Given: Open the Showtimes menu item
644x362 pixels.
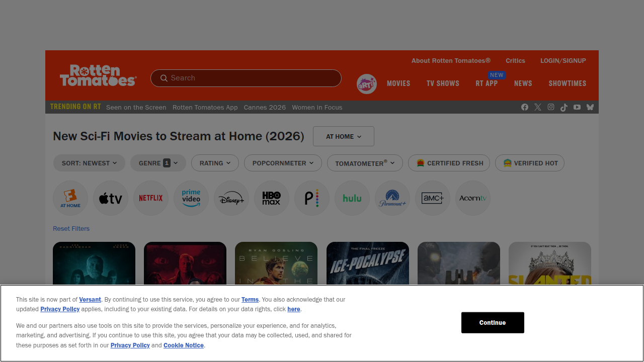Looking at the screenshot, I should (x=568, y=83).
